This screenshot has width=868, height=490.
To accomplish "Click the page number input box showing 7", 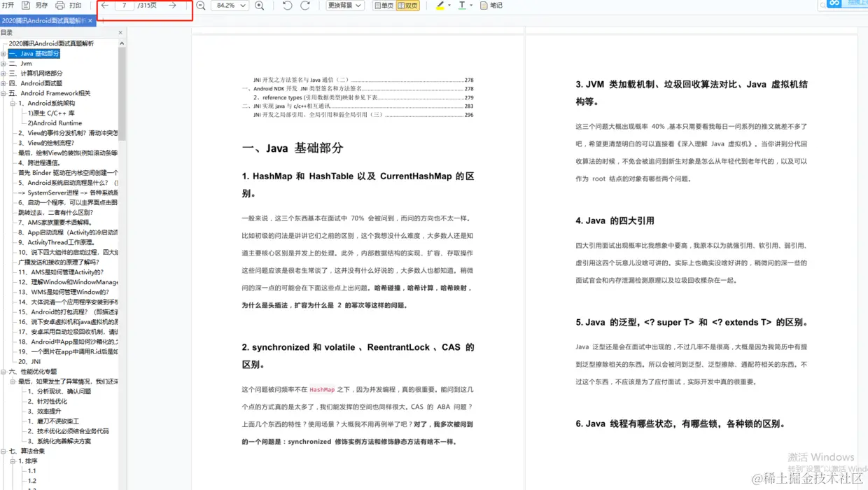I will point(125,6).
